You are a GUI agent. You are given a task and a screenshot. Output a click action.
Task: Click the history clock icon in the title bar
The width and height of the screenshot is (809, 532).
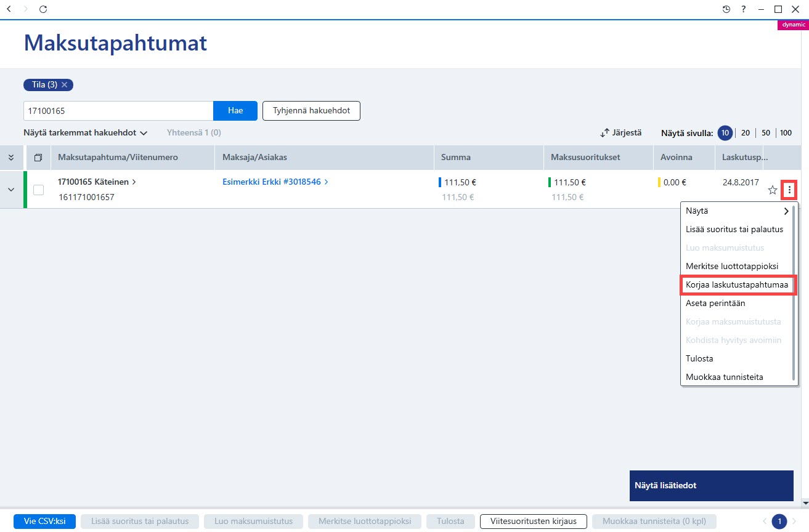(x=726, y=9)
